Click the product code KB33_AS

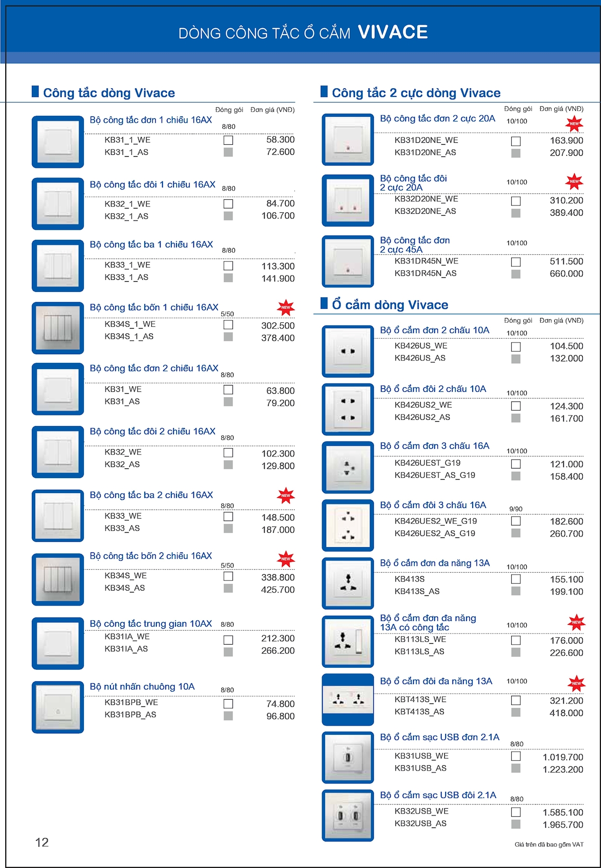pyautogui.click(x=122, y=528)
